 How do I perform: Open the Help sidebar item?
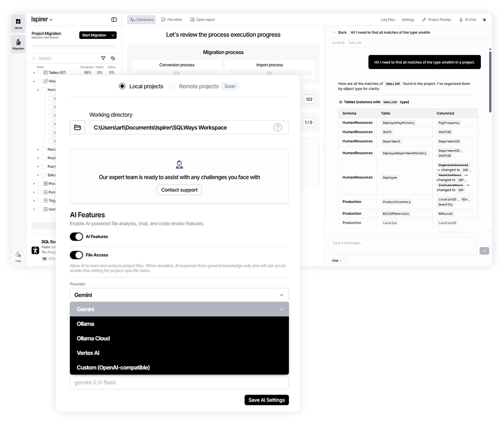click(18, 257)
